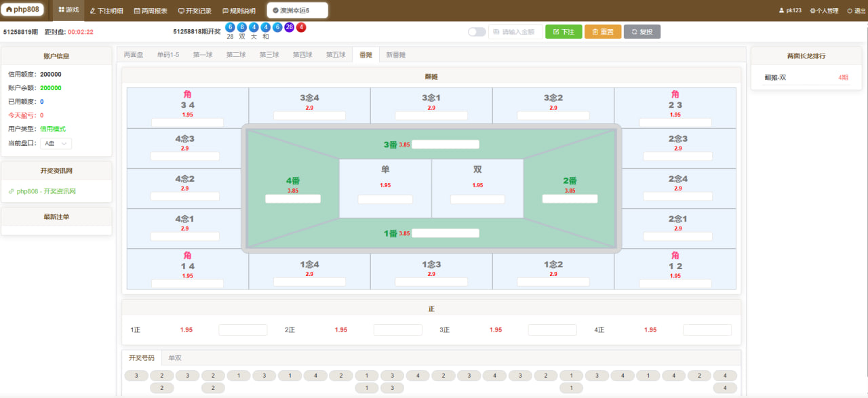
Task: Open 个人管理 personal settings
Action: 824,11
